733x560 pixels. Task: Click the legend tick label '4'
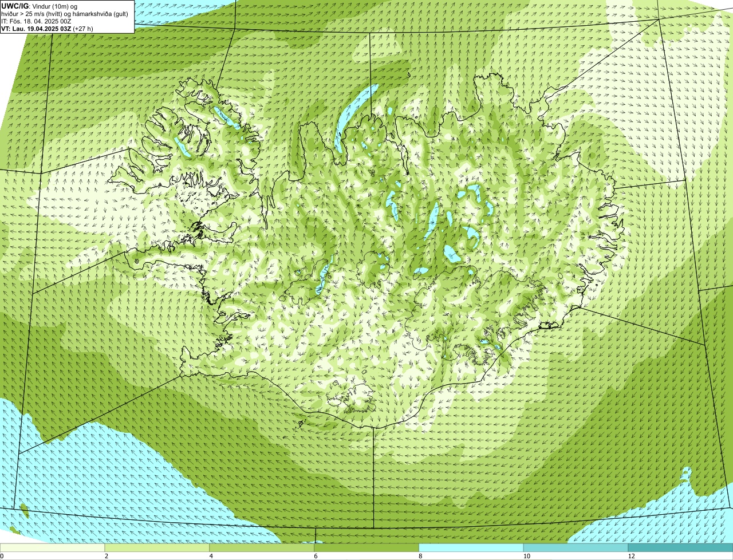pos(211,556)
